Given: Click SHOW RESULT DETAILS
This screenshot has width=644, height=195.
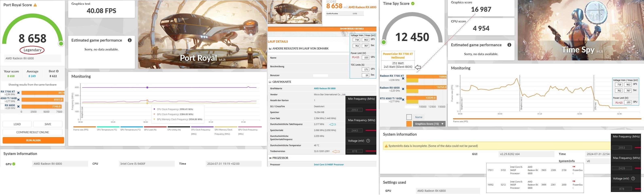Looking at the screenshot, I should click(352, 29).
